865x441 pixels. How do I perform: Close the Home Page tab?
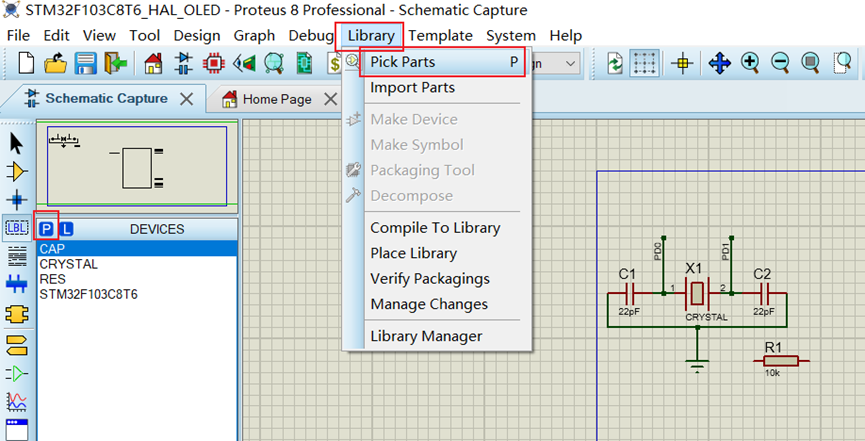(330, 99)
